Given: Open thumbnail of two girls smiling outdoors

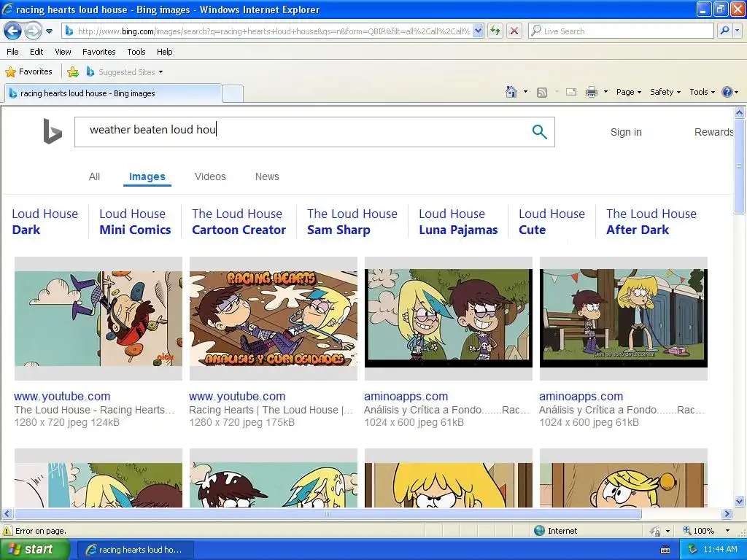Looking at the screenshot, I should point(449,319).
